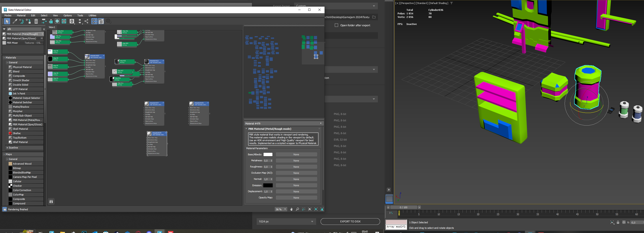Open mini curve editor icon on timeline
644x233 pixels.
tap(391, 213)
